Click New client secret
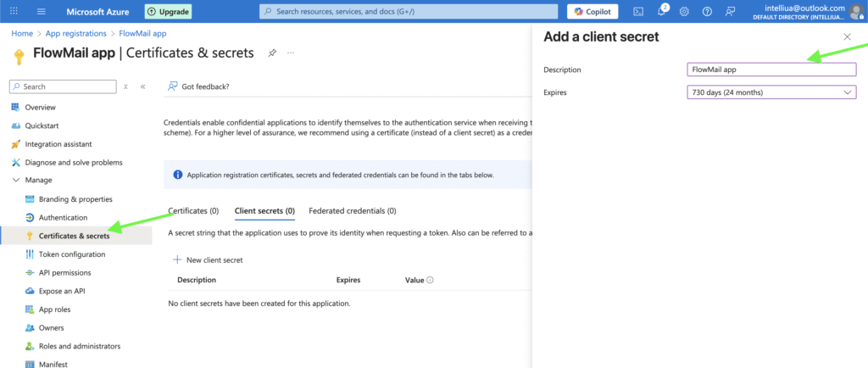 click(209, 259)
